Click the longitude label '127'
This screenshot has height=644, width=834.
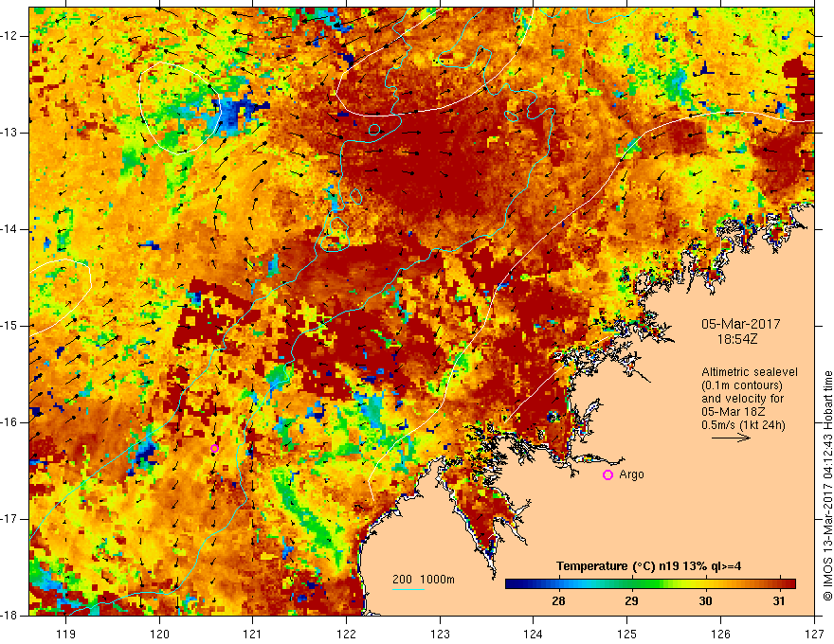814,634
